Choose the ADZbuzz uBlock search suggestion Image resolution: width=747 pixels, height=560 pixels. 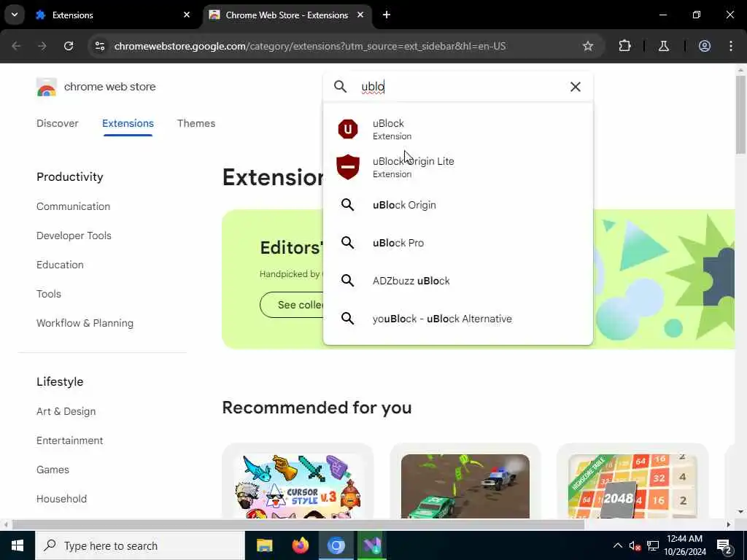click(x=458, y=281)
